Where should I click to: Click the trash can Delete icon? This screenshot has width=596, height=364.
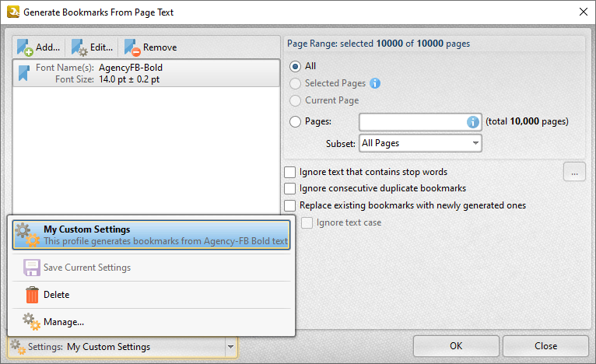pos(32,295)
